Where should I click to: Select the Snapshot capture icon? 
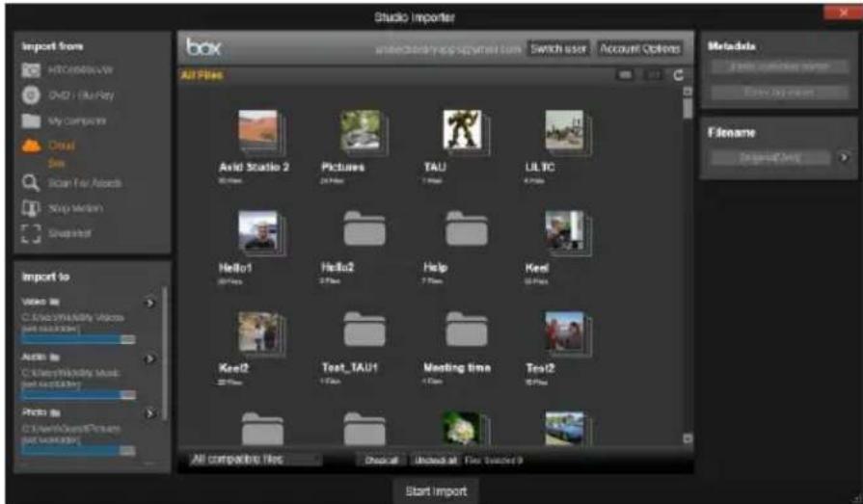(31, 233)
